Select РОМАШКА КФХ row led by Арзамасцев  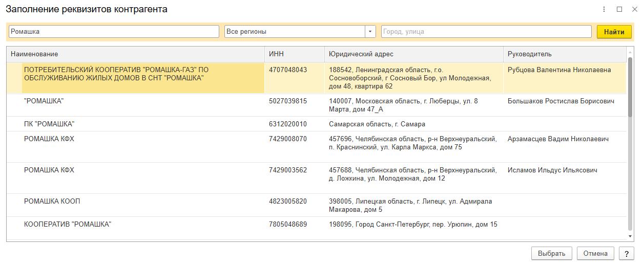49,139
